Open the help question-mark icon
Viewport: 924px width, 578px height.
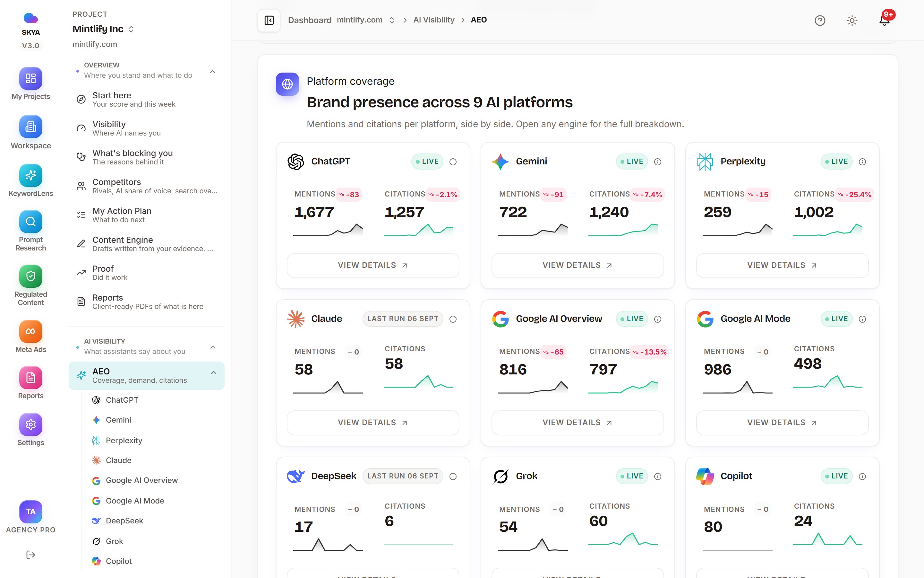pos(820,20)
